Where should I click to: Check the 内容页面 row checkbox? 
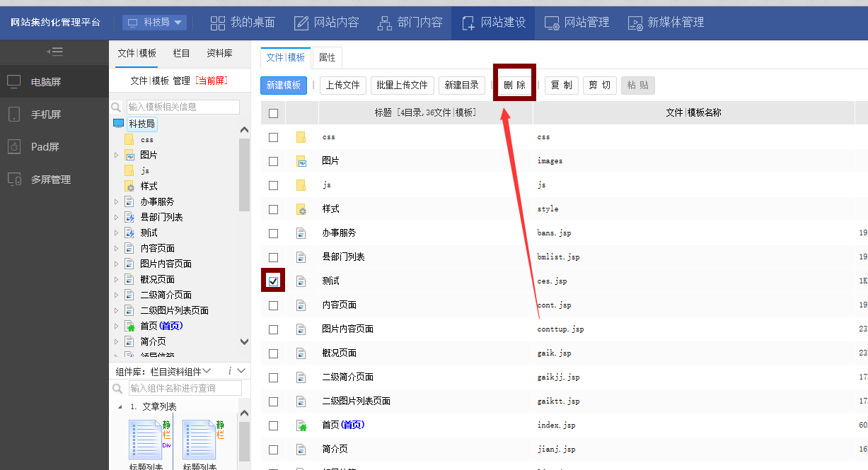[273, 305]
